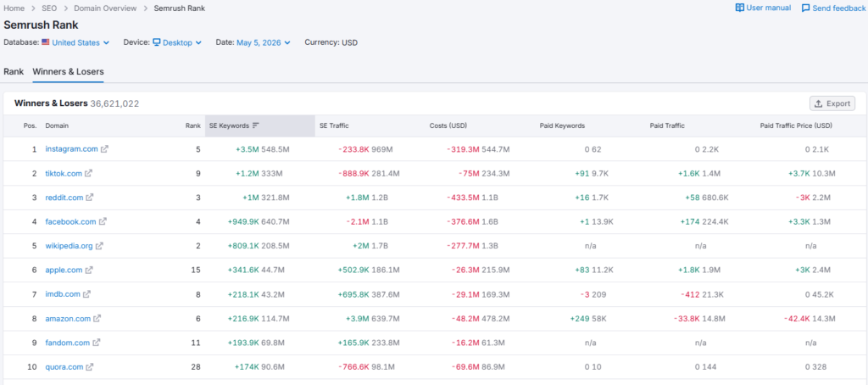
Task: Open the facebook.com domain link
Action: click(71, 221)
